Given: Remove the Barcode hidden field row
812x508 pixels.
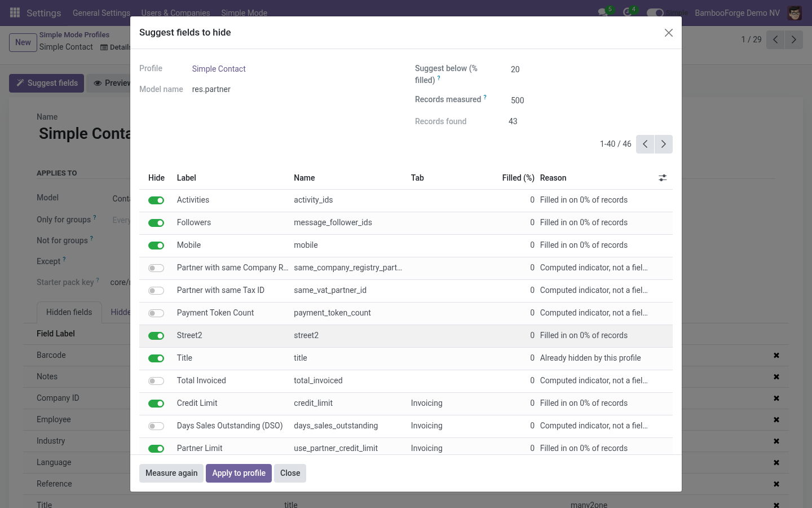Looking at the screenshot, I should point(776,355).
